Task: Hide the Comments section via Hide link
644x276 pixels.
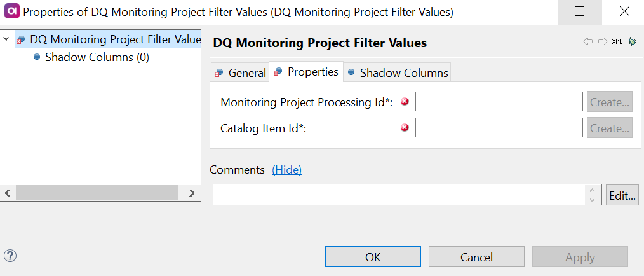Action: coord(286,170)
